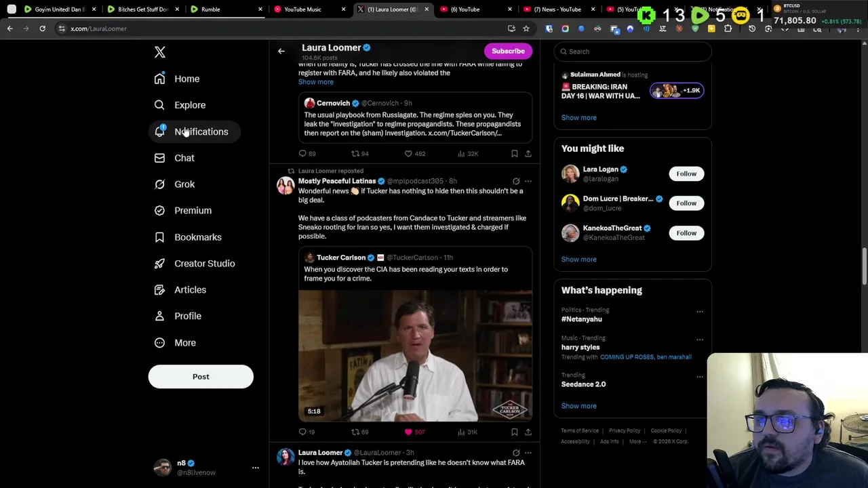Open Grok explain icon on Laura Loomer 3h post

(516, 453)
